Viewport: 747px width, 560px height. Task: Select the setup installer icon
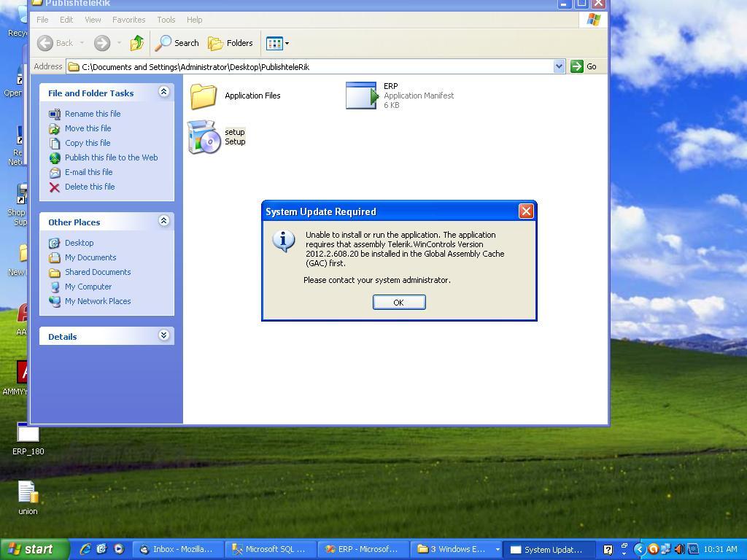[204, 137]
